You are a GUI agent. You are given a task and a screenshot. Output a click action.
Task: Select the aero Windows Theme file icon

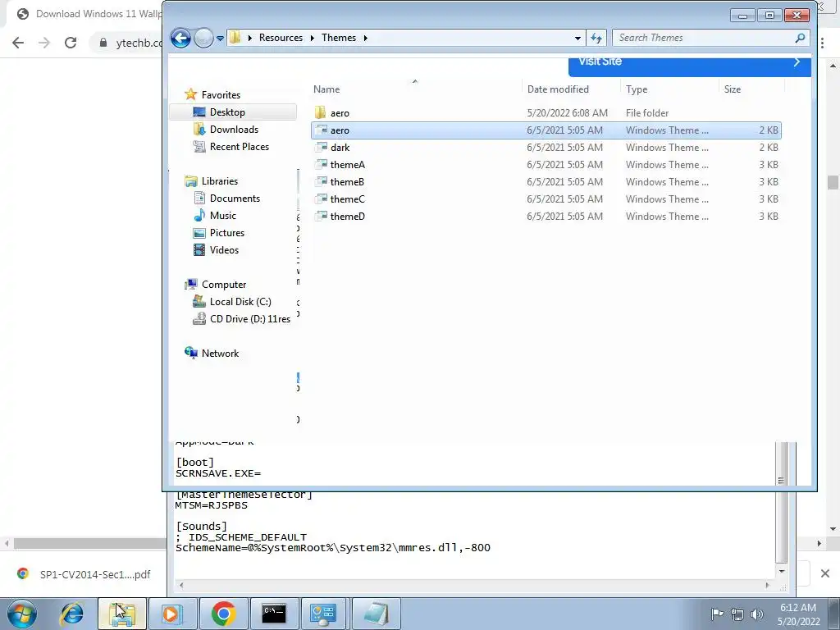coord(321,130)
